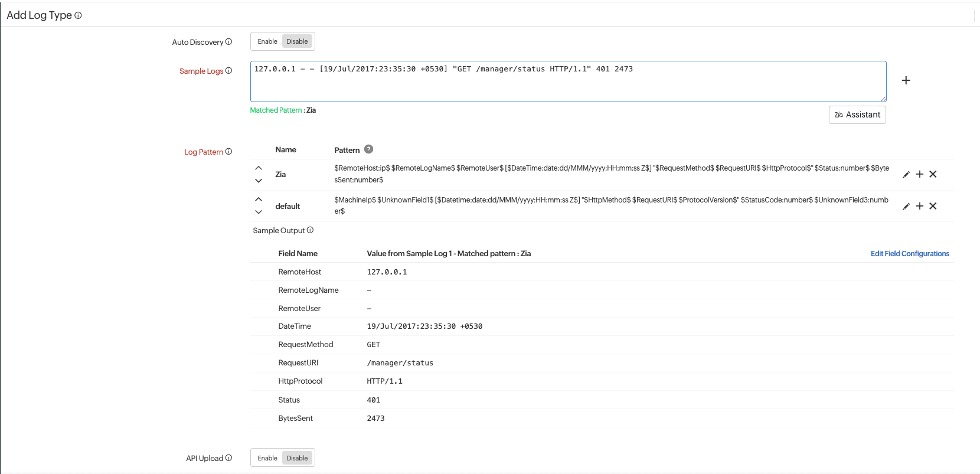Disable API Upload

[x=297, y=458]
